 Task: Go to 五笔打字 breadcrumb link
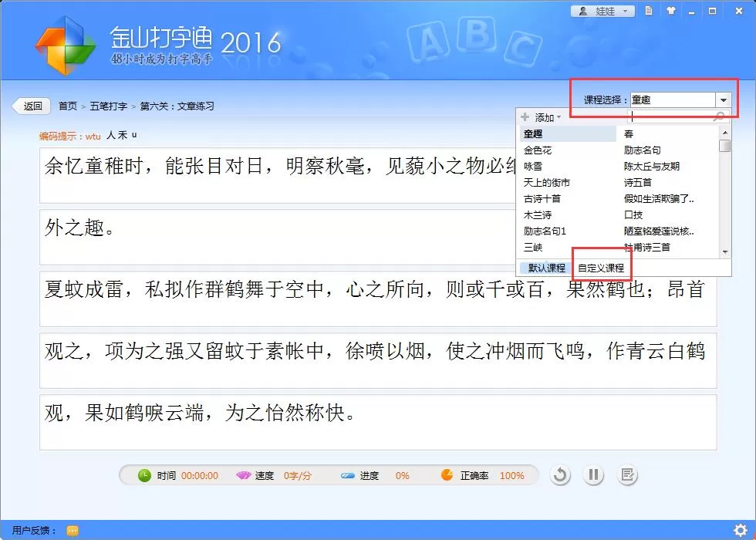coord(109,106)
